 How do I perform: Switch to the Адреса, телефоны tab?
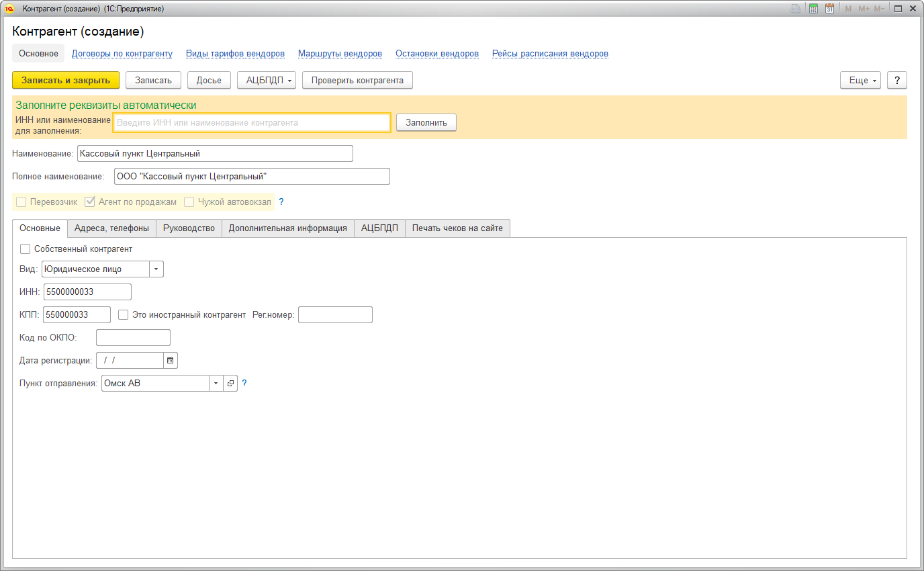point(111,228)
